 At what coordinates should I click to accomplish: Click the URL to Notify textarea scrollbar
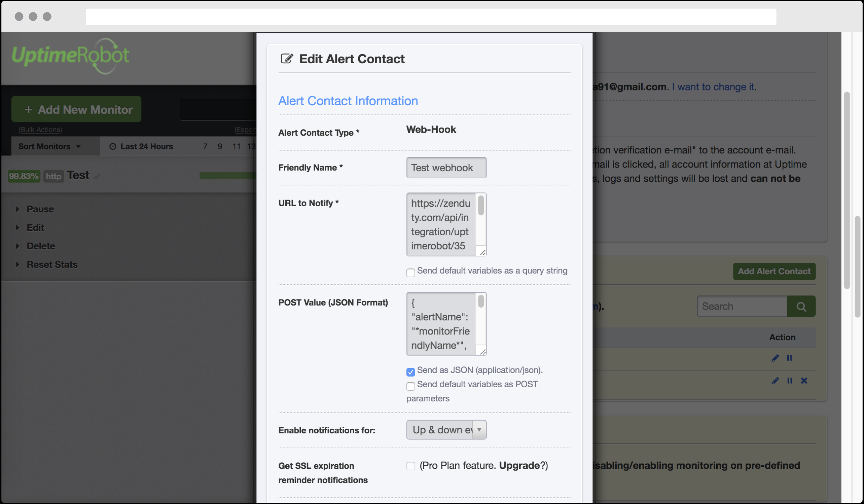[x=481, y=206]
